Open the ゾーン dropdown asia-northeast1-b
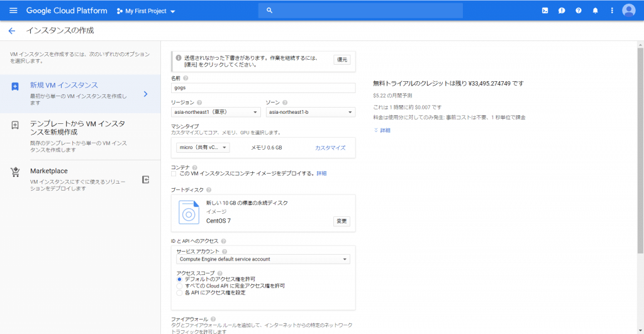 (x=311, y=112)
